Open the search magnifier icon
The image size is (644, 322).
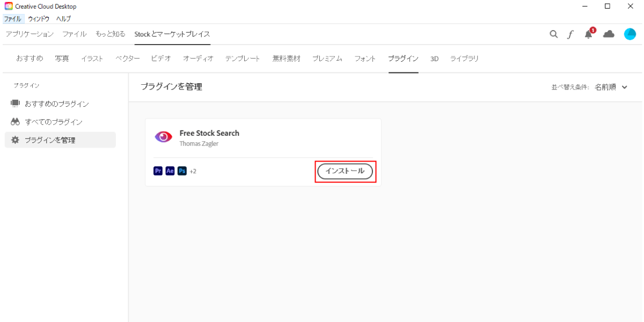[x=553, y=34]
